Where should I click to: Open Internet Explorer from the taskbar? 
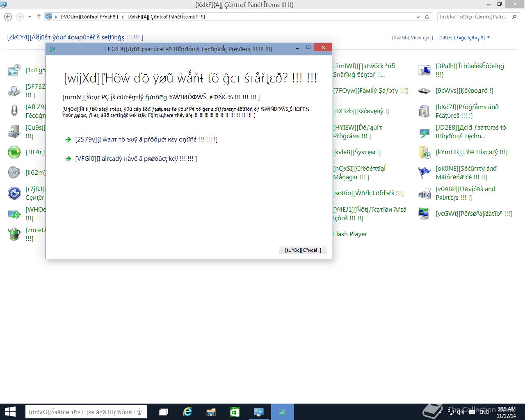click(x=187, y=412)
